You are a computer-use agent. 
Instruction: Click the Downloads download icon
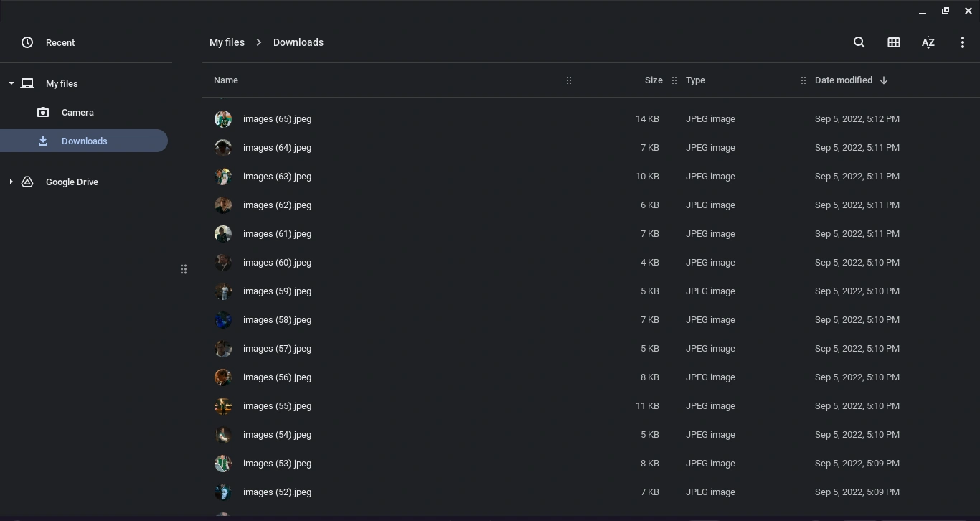coord(43,141)
